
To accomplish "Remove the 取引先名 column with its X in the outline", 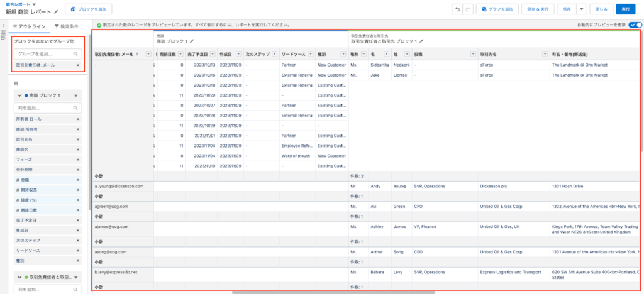I will tap(77, 139).
